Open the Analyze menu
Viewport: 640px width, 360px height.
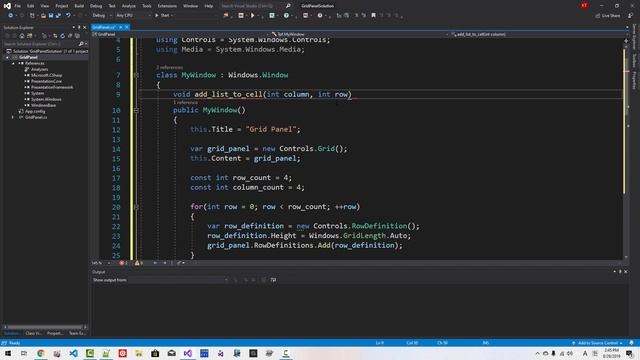tap(129, 6)
